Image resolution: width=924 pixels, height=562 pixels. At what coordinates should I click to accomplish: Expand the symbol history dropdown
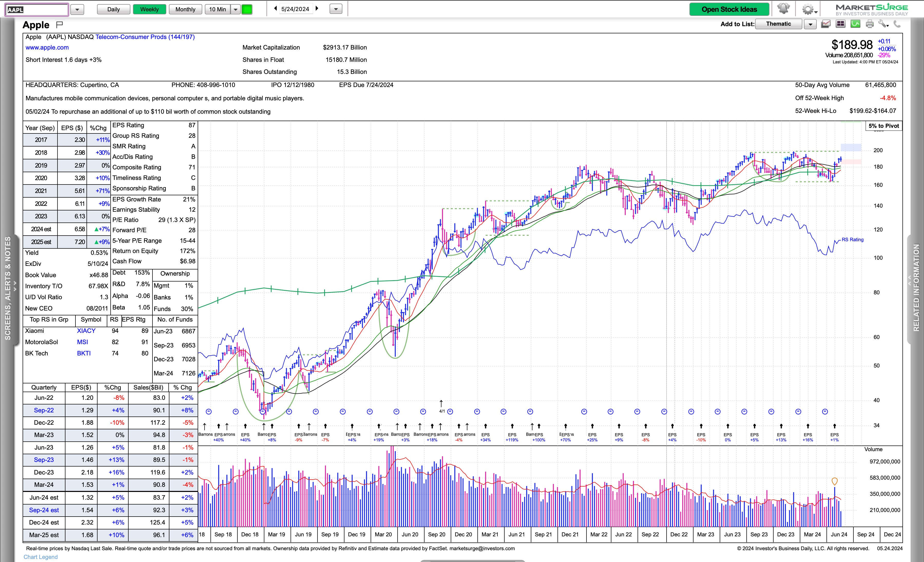click(77, 9)
